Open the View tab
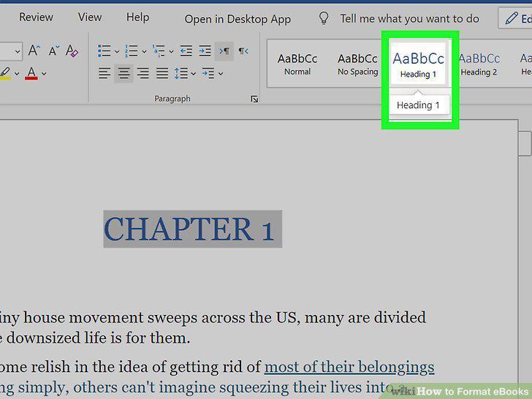 pyautogui.click(x=90, y=17)
